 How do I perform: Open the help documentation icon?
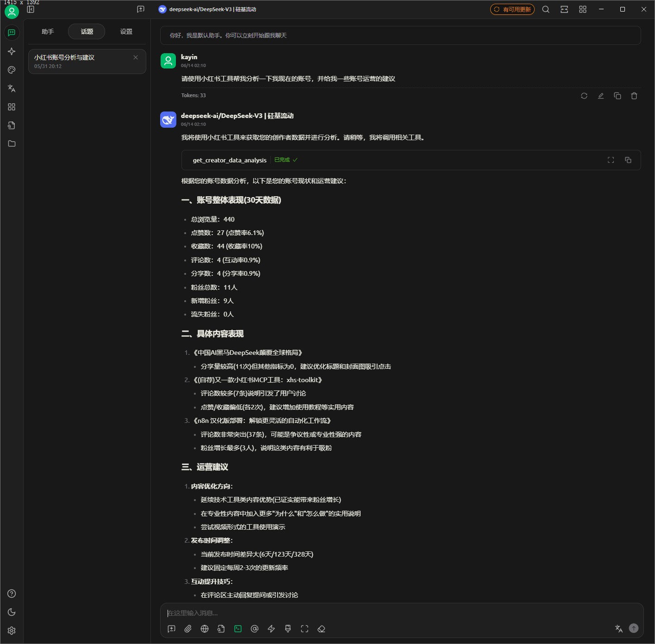point(12,594)
